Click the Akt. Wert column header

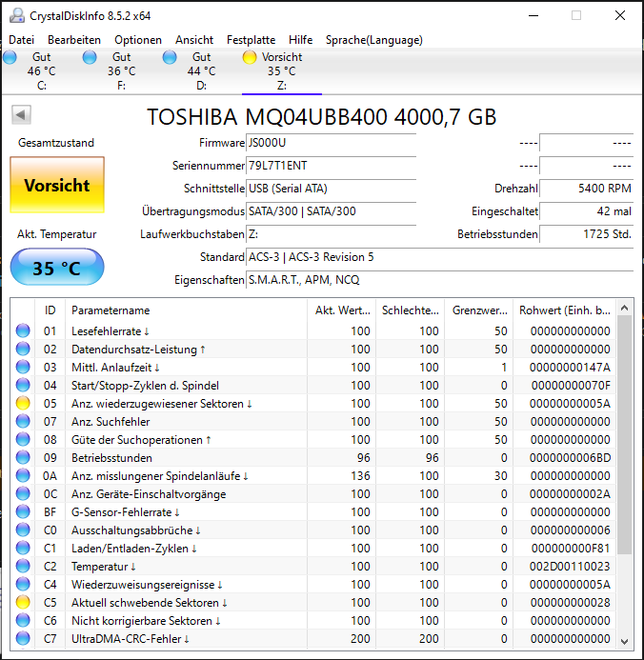pyautogui.click(x=341, y=310)
